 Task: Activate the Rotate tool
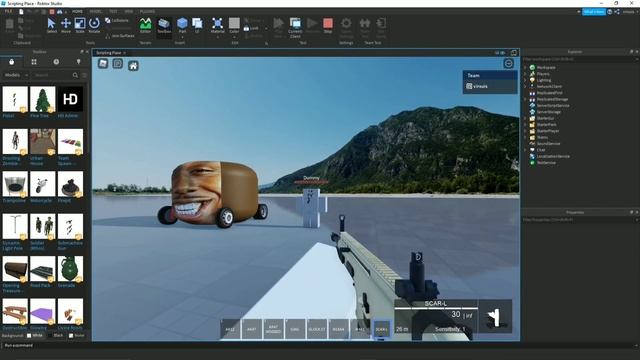tap(94, 25)
